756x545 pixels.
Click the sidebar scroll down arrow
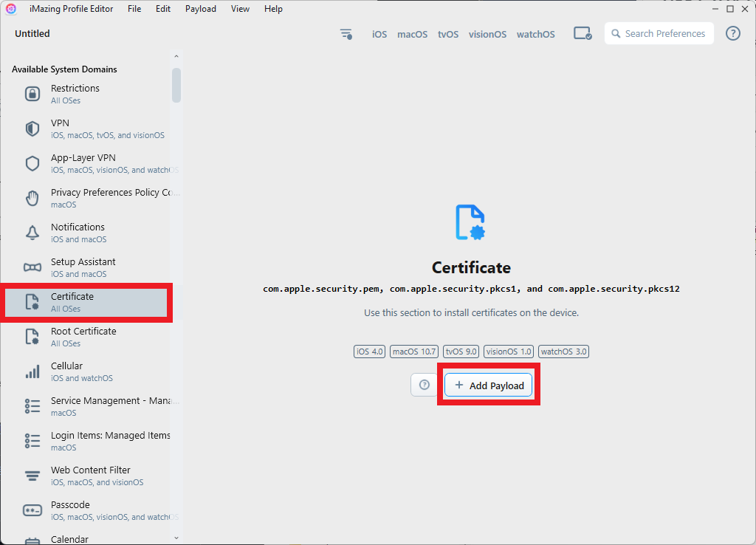(x=176, y=538)
